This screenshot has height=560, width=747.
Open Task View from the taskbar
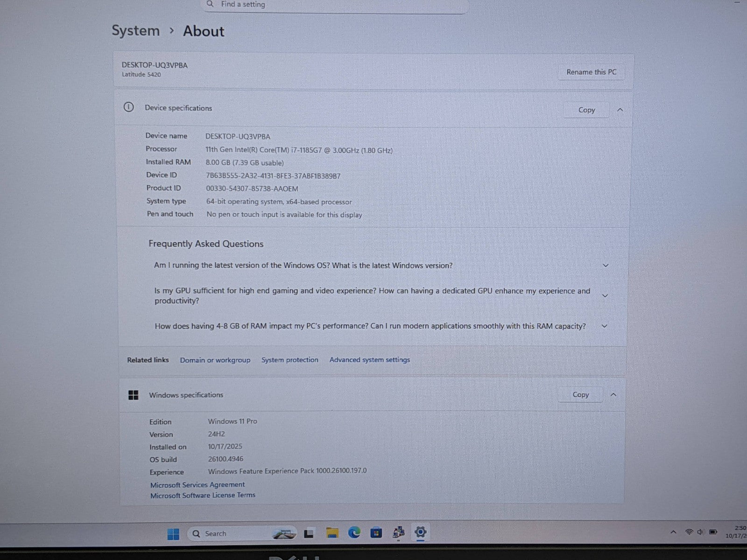[x=309, y=533]
